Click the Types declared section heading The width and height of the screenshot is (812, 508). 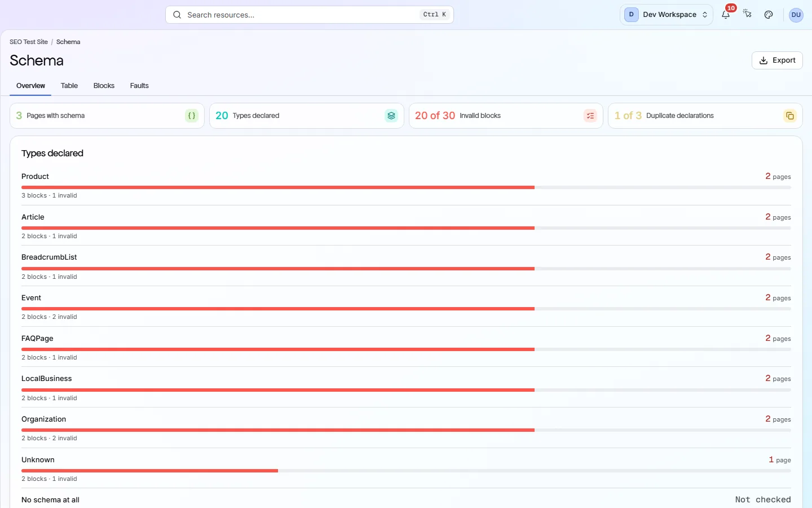click(52, 154)
